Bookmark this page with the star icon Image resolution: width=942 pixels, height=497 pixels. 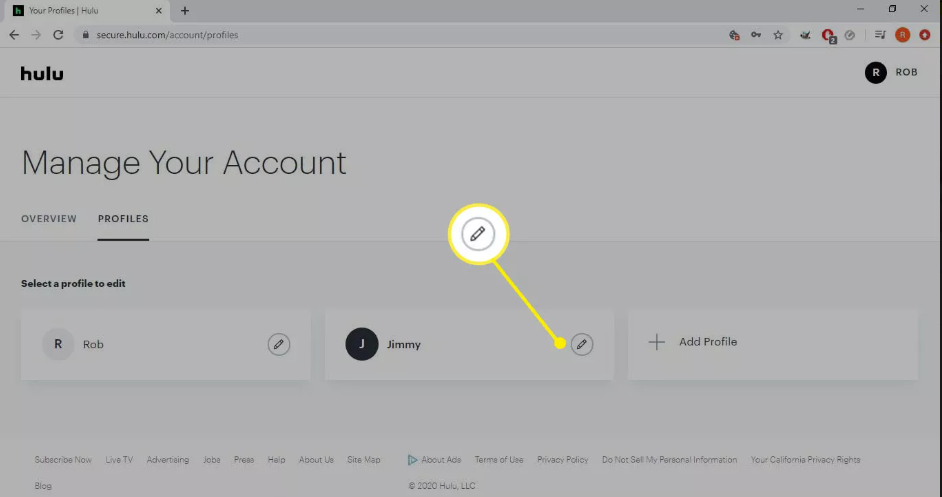tap(778, 35)
